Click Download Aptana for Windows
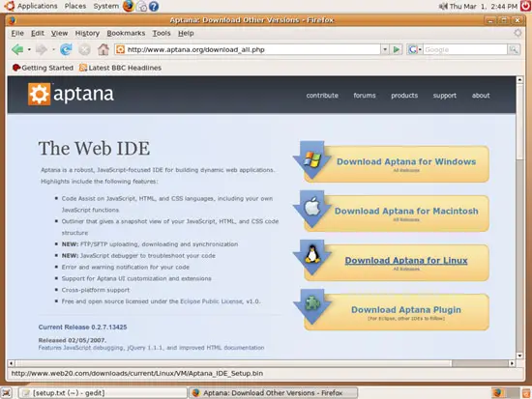The image size is (532, 399). 406,161
